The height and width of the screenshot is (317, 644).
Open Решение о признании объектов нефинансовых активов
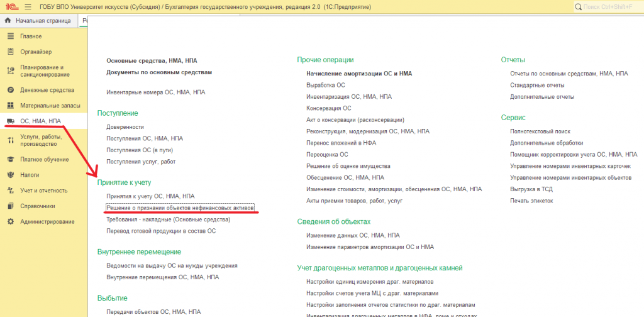coord(180,208)
